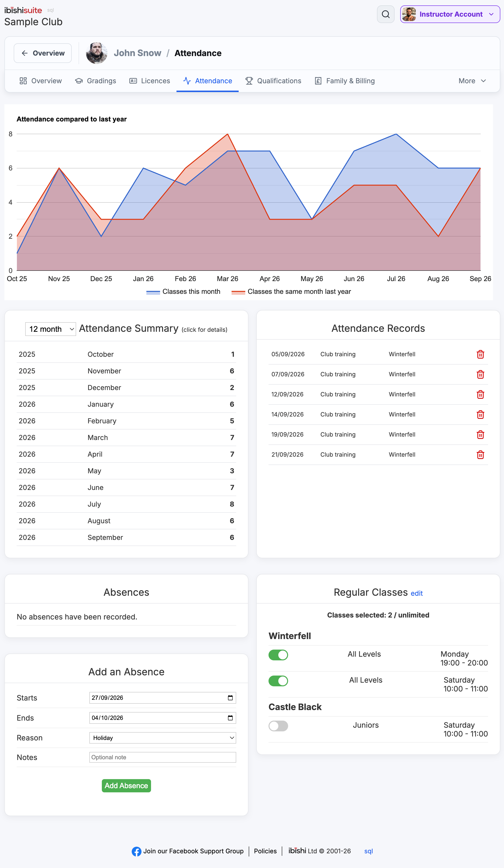Go to Family & Billing tab
The image size is (504, 868).
(x=345, y=81)
